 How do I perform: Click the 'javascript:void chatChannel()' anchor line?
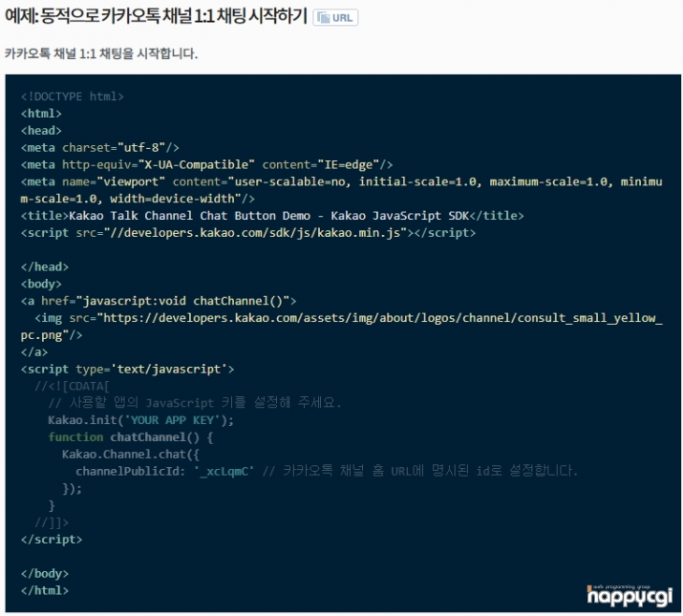[159, 301]
